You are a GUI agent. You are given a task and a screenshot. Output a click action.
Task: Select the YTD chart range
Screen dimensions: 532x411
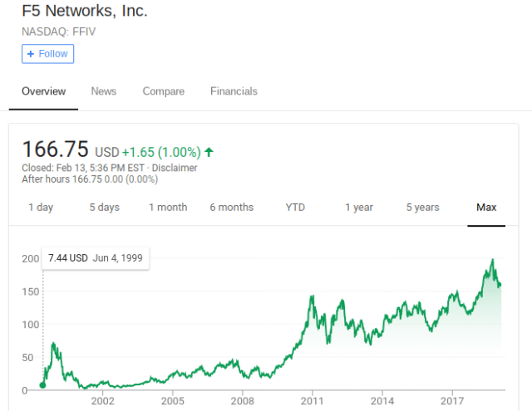(x=295, y=208)
